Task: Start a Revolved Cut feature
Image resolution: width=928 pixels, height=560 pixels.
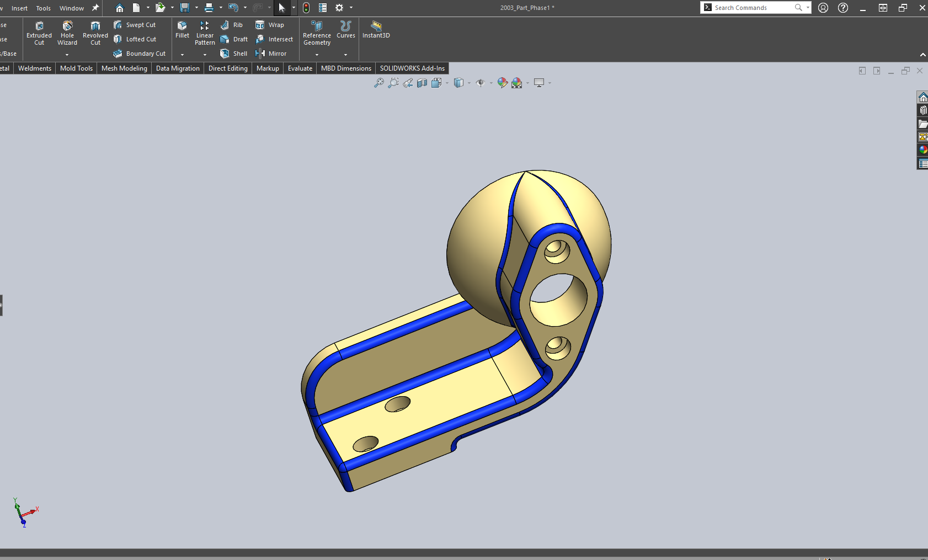Action: [95, 33]
